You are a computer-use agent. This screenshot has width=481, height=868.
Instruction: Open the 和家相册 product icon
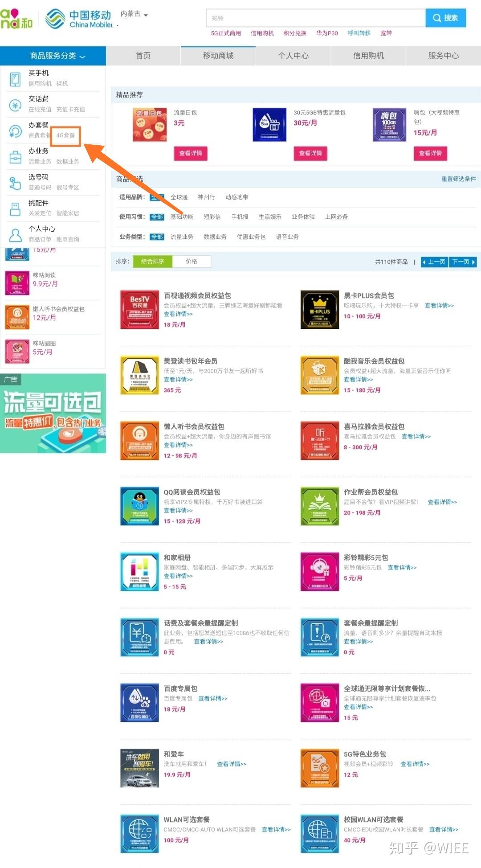(x=139, y=572)
